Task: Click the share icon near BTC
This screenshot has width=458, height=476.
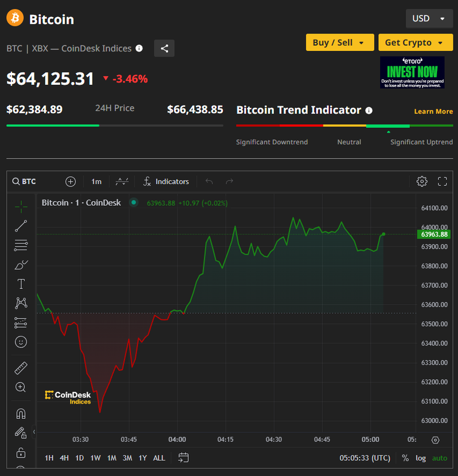Action: [x=165, y=49]
